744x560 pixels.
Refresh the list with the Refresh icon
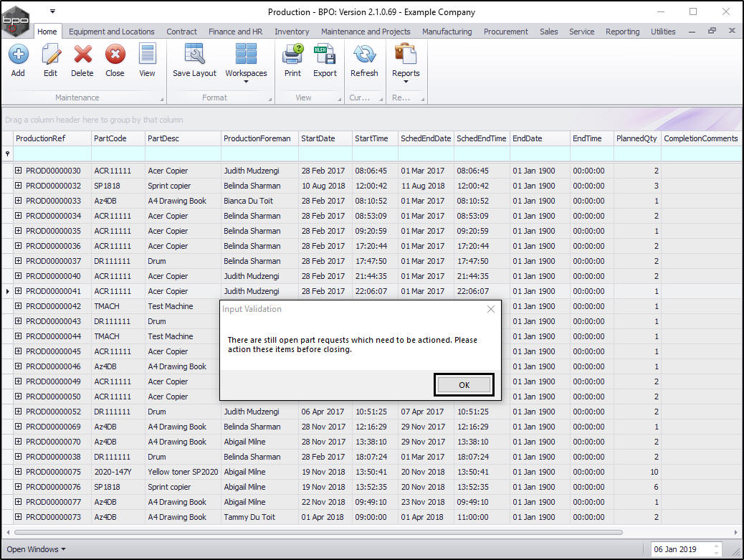[x=364, y=60]
